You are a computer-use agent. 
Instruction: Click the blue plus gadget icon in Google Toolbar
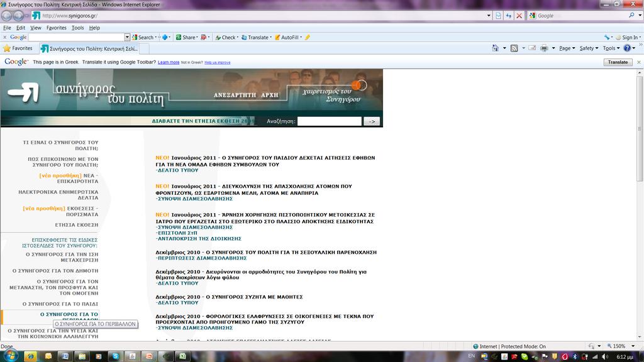pyautogui.click(x=165, y=37)
